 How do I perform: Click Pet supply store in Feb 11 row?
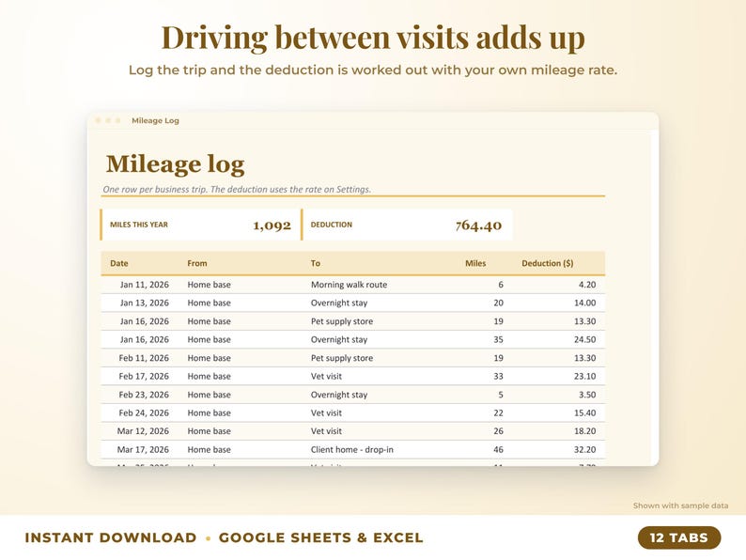click(x=342, y=358)
